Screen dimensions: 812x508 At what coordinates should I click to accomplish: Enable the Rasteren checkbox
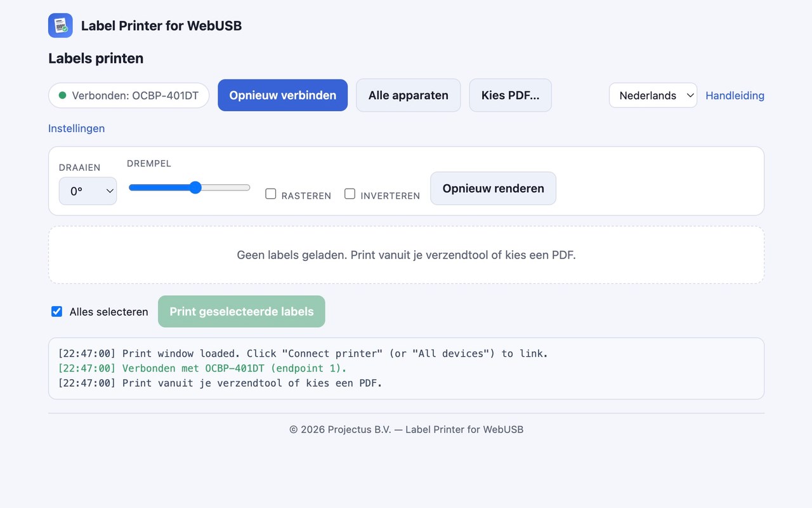pos(271,194)
